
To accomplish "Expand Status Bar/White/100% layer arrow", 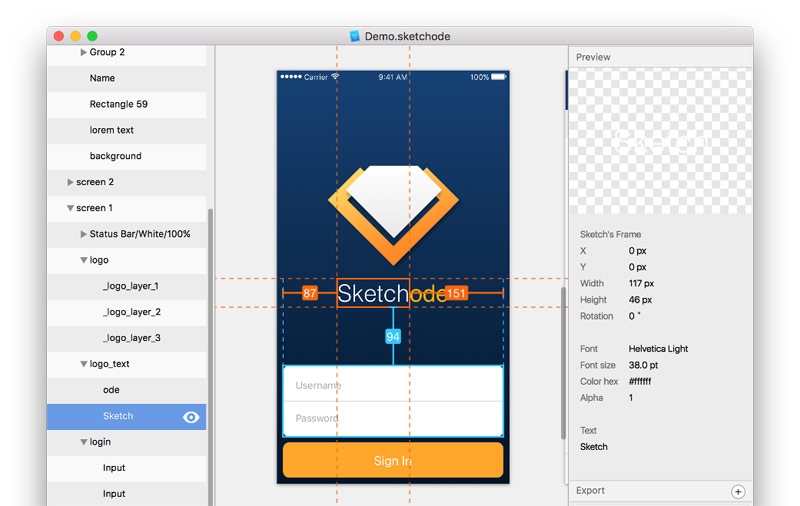I will pos(83,234).
